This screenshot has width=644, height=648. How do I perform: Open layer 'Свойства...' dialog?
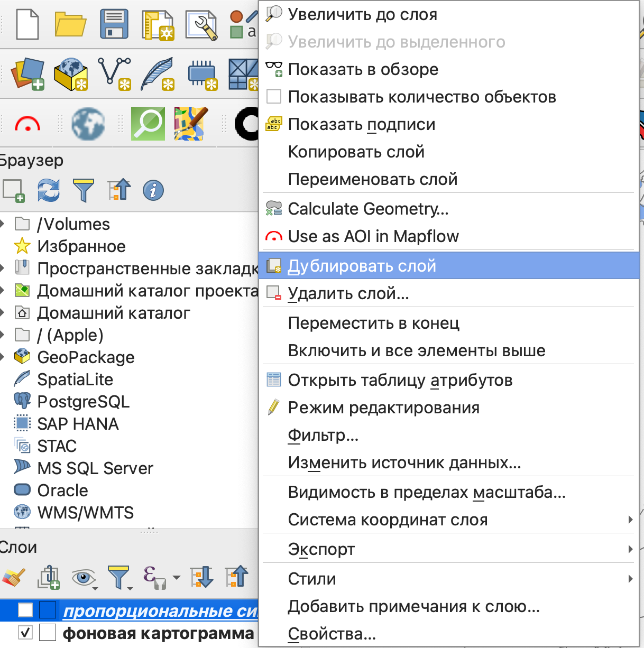pos(332,634)
